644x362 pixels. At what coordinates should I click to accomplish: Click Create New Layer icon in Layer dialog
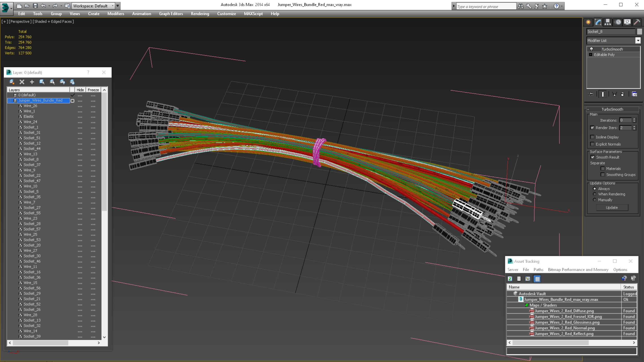click(x=11, y=82)
